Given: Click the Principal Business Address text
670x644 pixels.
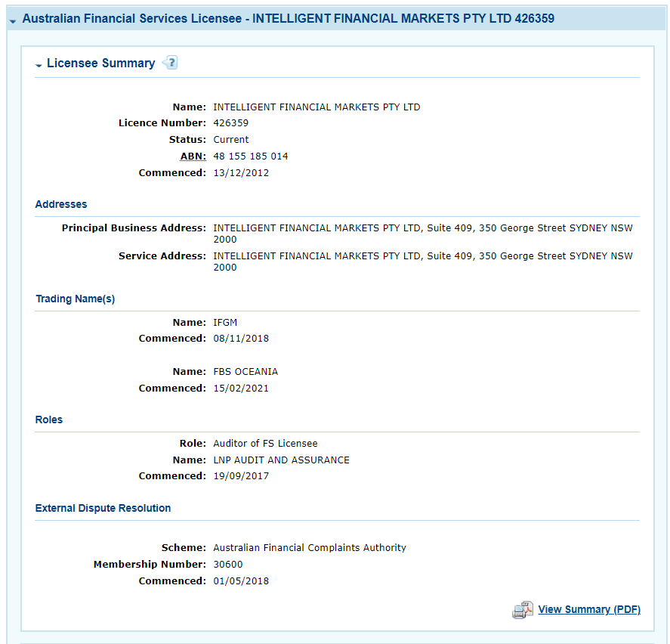Looking at the screenshot, I should (422, 233).
